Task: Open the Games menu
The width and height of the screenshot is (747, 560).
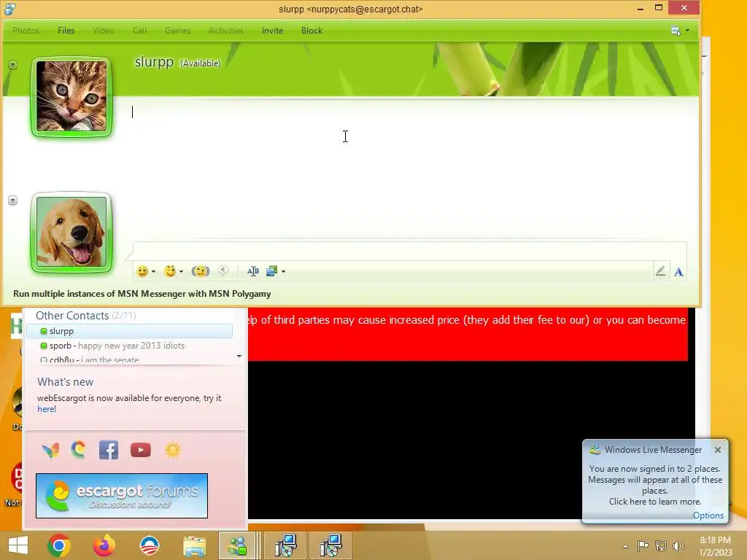Action: 178,31
